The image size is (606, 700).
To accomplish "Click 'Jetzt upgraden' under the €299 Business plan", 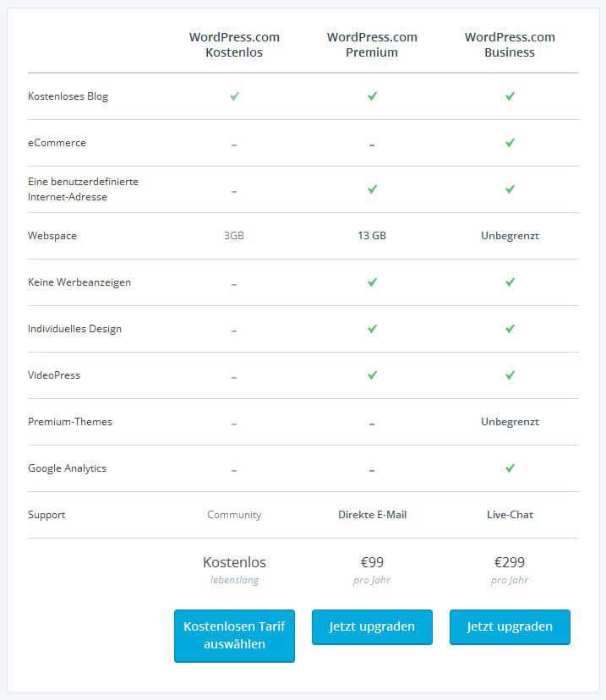I will pyautogui.click(x=510, y=626).
